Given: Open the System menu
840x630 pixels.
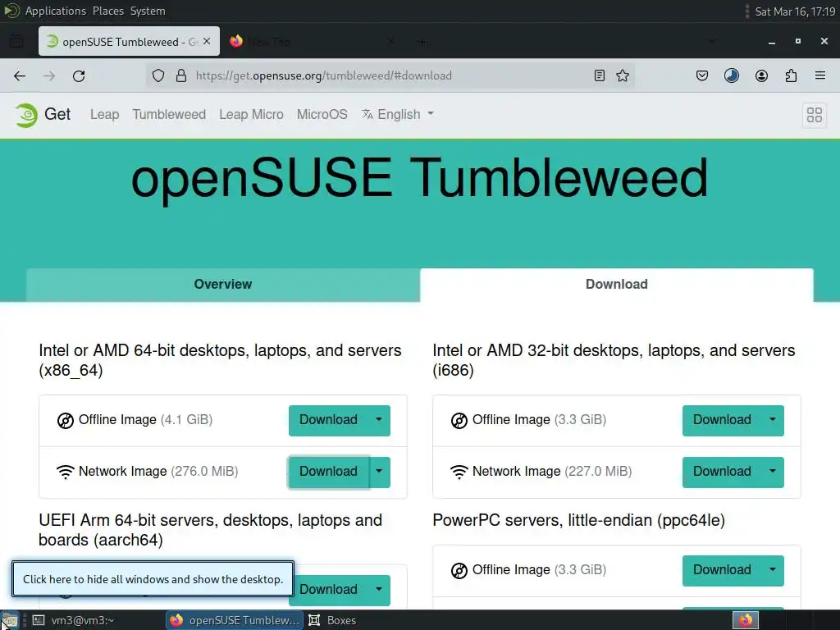Looking at the screenshot, I should 148,11.
